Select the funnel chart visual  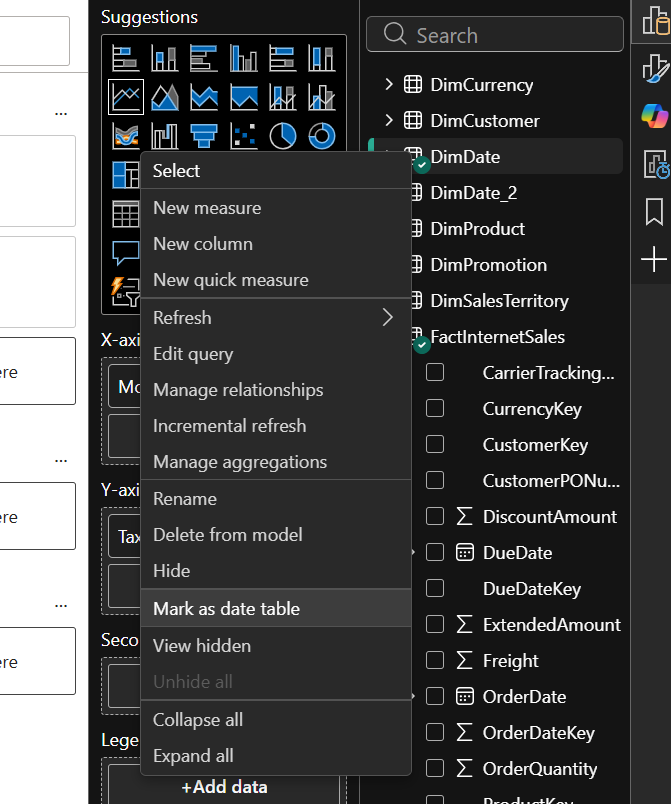pos(204,135)
